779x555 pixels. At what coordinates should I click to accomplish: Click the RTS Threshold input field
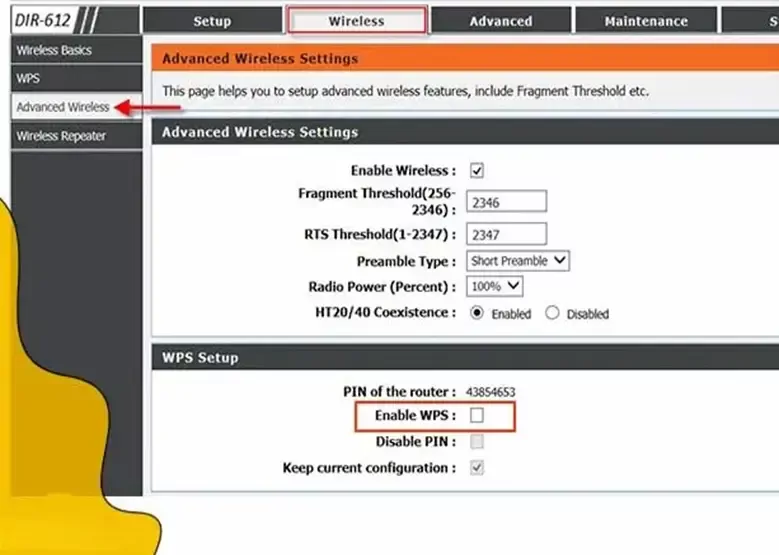[x=506, y=234]
